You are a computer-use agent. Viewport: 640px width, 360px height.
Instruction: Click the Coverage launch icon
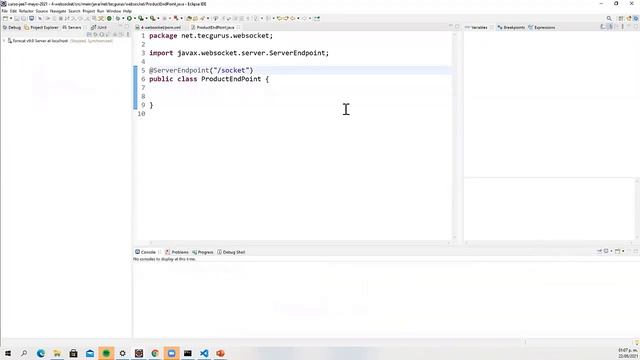(x=141, y=18)
